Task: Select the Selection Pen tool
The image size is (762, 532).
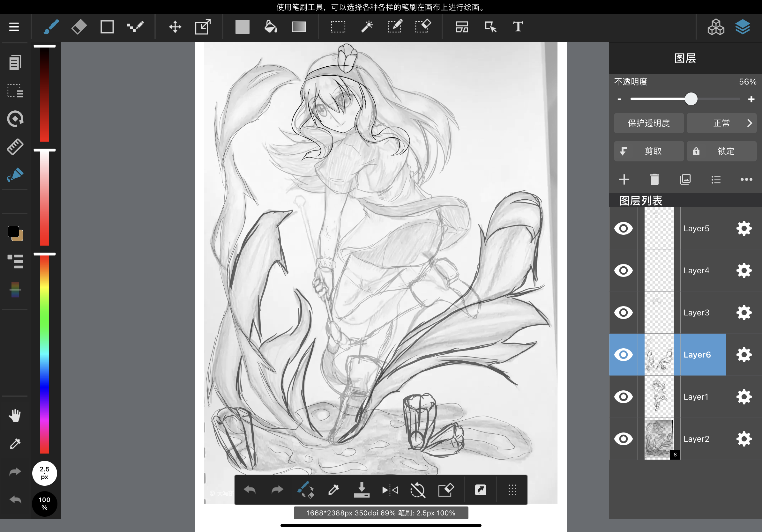Action: [x=395, y=26]
